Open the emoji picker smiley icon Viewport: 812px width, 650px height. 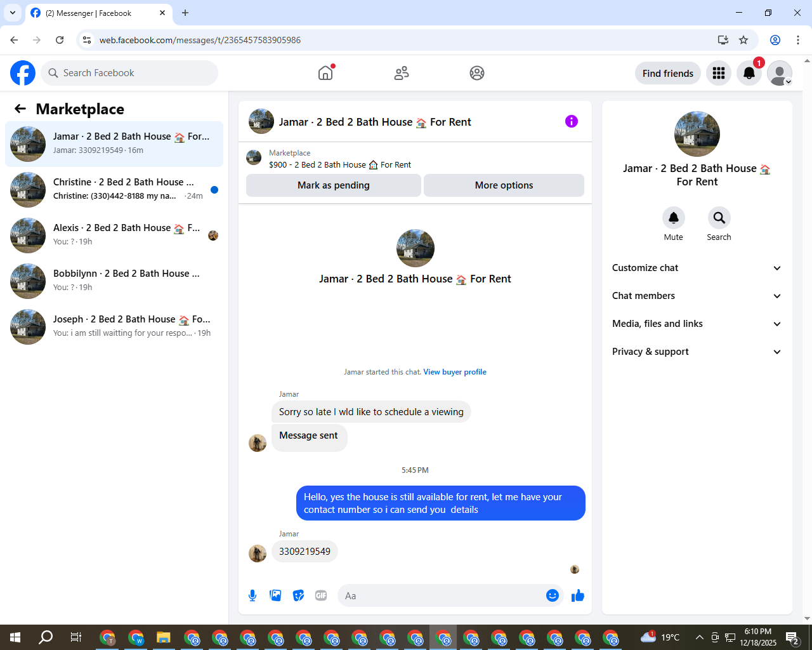[553, 595]
